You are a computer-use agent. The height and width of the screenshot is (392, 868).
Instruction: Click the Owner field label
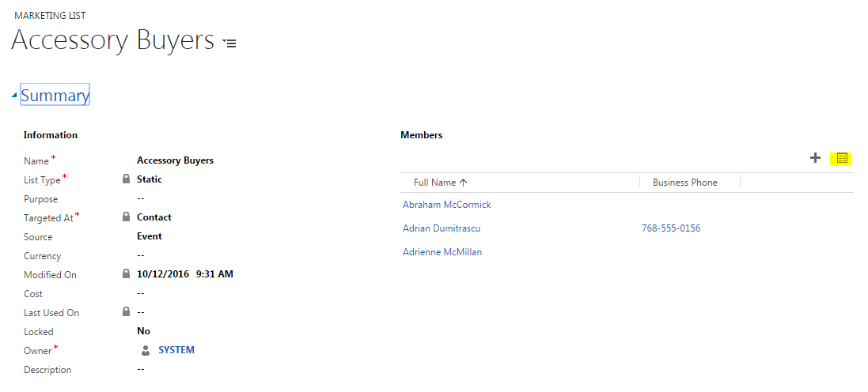click(38, 351)
